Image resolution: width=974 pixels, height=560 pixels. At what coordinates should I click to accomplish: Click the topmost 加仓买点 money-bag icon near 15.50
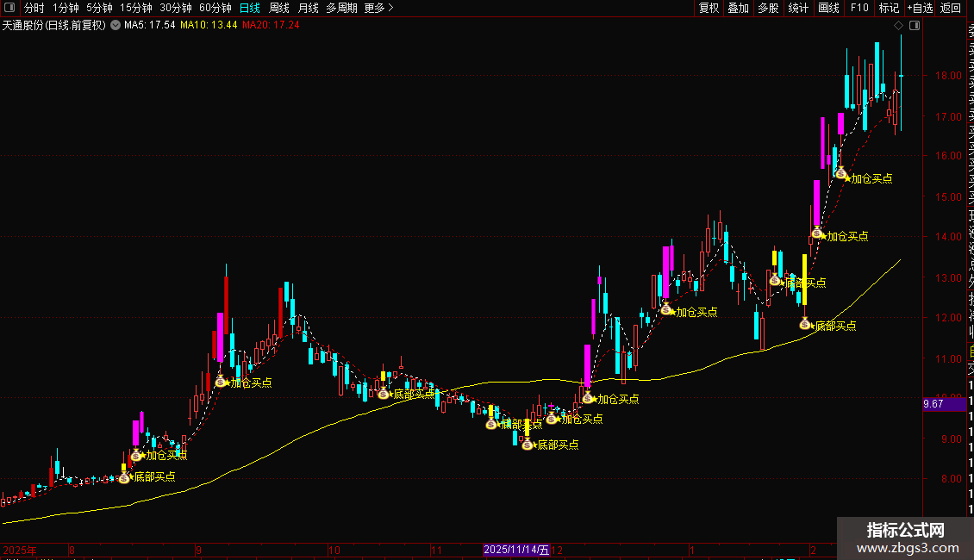point(841,174)
